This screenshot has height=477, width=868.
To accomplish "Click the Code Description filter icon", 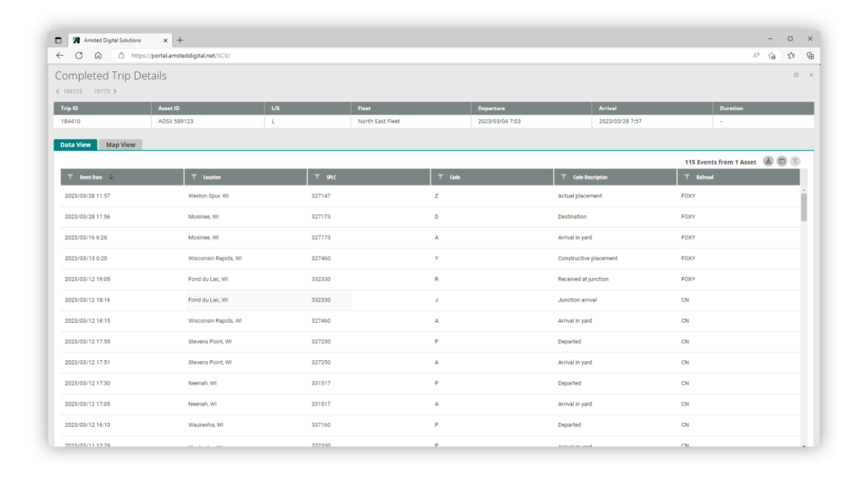I will [564, 177].
